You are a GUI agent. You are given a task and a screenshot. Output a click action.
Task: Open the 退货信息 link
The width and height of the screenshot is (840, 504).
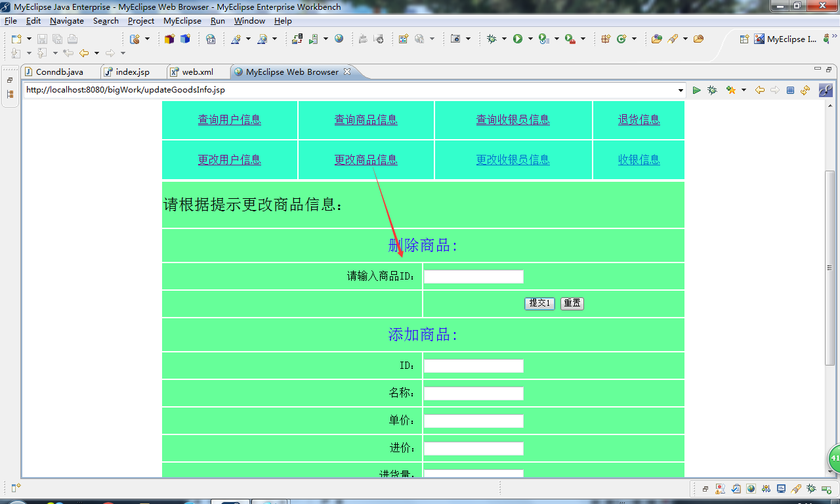coord(639,119)
